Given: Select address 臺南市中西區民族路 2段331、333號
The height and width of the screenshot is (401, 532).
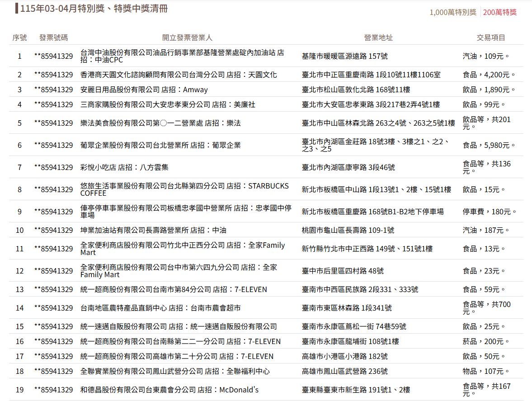Looking at the screenshot, I should 360,289.
